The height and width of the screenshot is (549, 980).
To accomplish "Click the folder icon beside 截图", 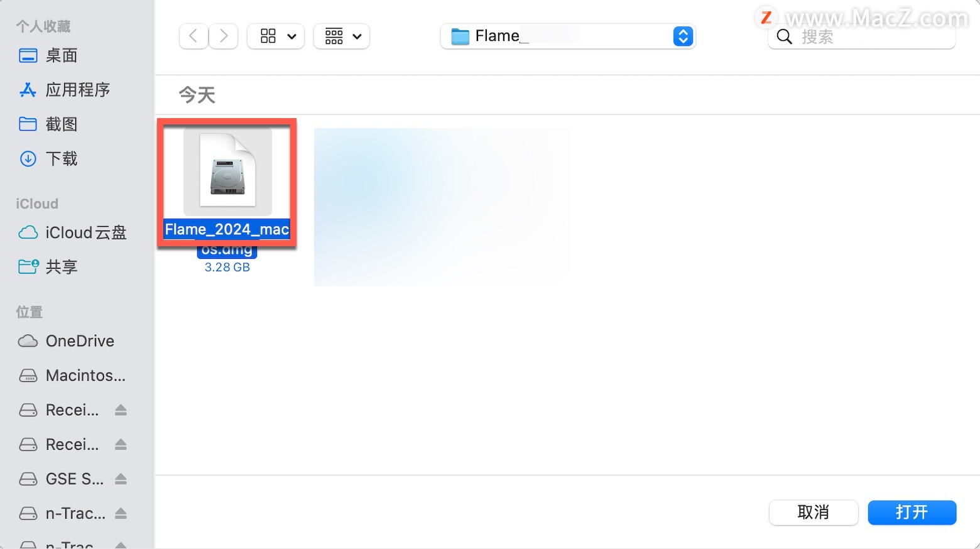I will click(x=28, y=124).
